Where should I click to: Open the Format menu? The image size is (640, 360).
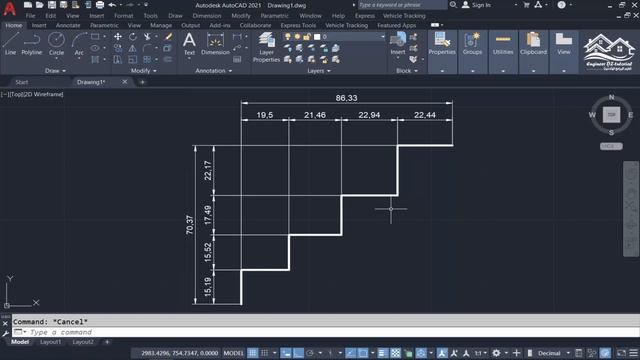[x=124, y=16]
